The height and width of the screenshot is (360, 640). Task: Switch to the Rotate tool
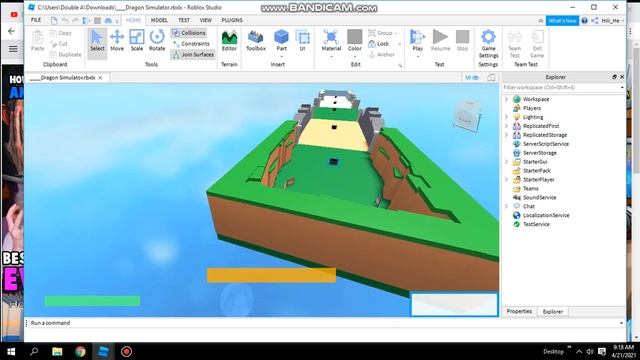pos(157,41)
